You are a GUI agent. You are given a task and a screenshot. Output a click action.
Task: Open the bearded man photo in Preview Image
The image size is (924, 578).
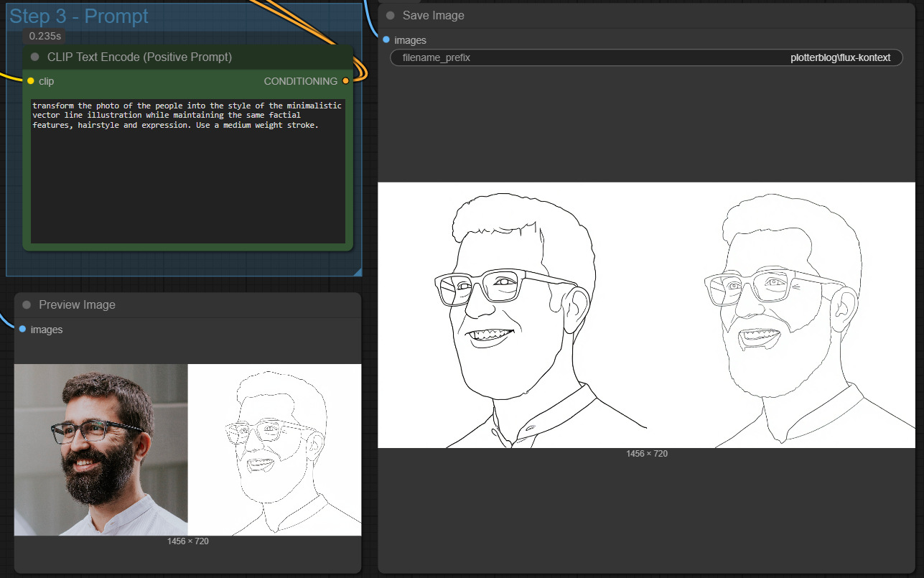click(101, 449)
